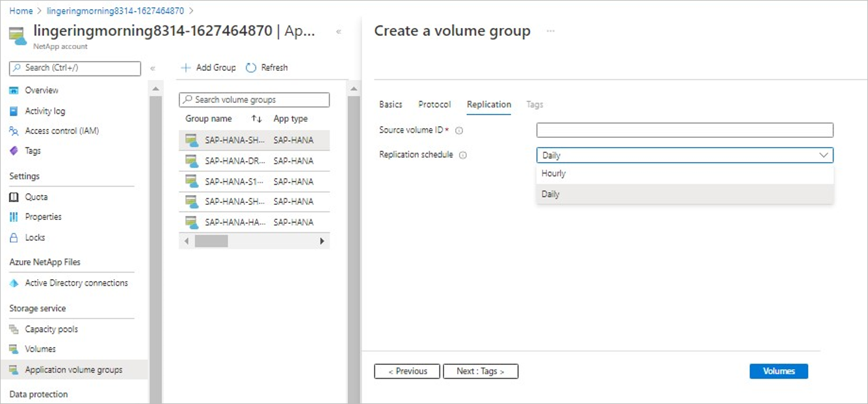Click the Activity log icon
The width and height of the screenshot is (868, 404).
pyautogui.click(x=14, y=111)
